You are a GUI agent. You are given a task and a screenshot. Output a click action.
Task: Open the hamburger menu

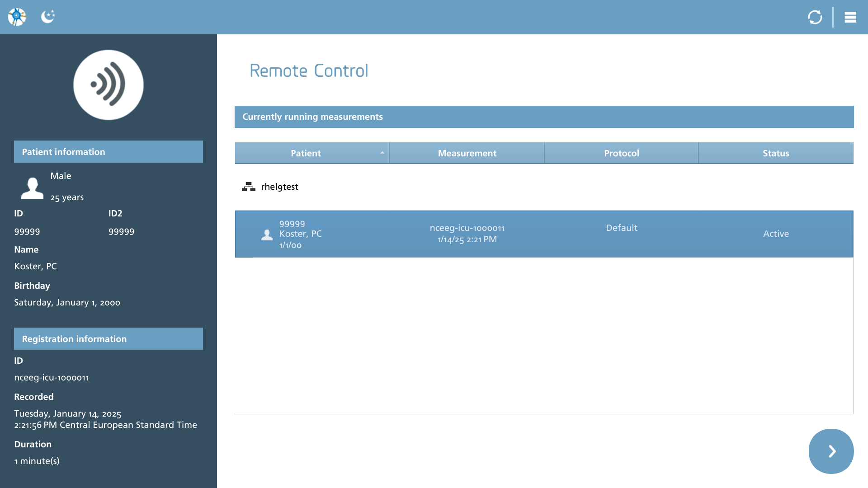pos(850,17)
